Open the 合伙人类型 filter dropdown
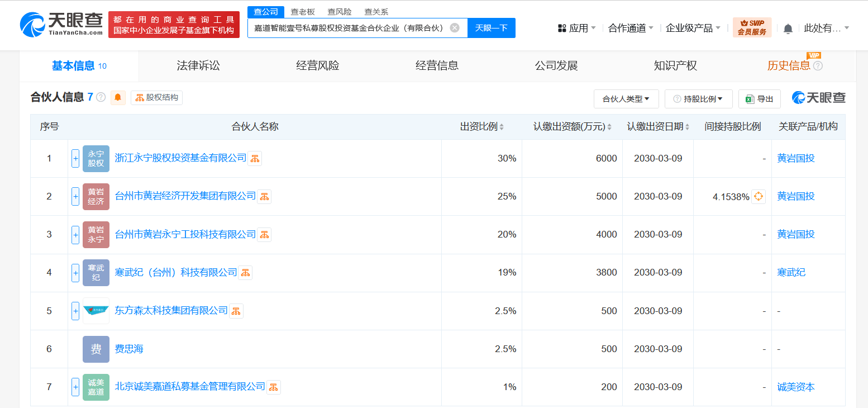This screenshot has height=408, width=868. (x=626, y=99)
